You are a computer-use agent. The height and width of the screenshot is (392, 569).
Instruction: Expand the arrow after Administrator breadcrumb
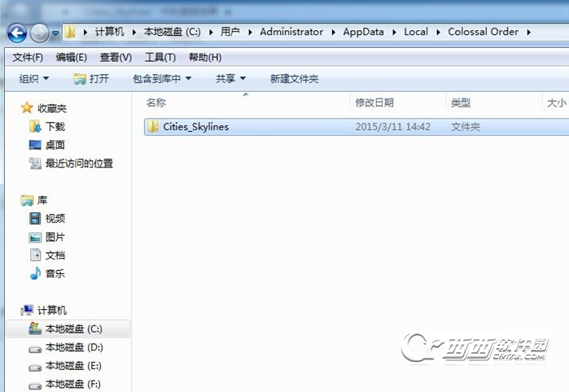[x=334, y=33]
